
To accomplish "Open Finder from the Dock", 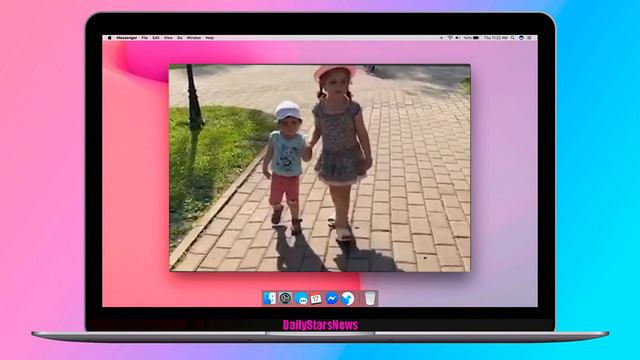I will [x=269, y=298].
